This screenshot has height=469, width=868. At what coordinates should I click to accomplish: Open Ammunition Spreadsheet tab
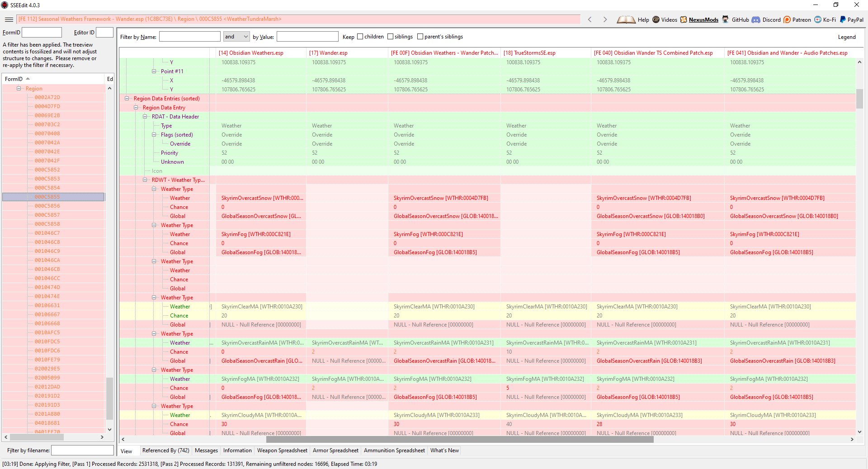click(394, 450)
